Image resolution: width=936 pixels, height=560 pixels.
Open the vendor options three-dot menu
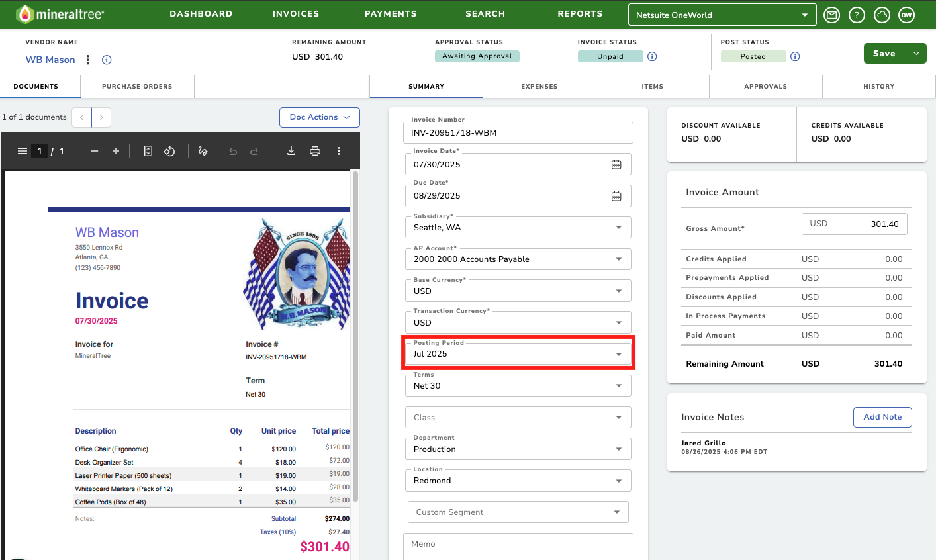(88, 60)
